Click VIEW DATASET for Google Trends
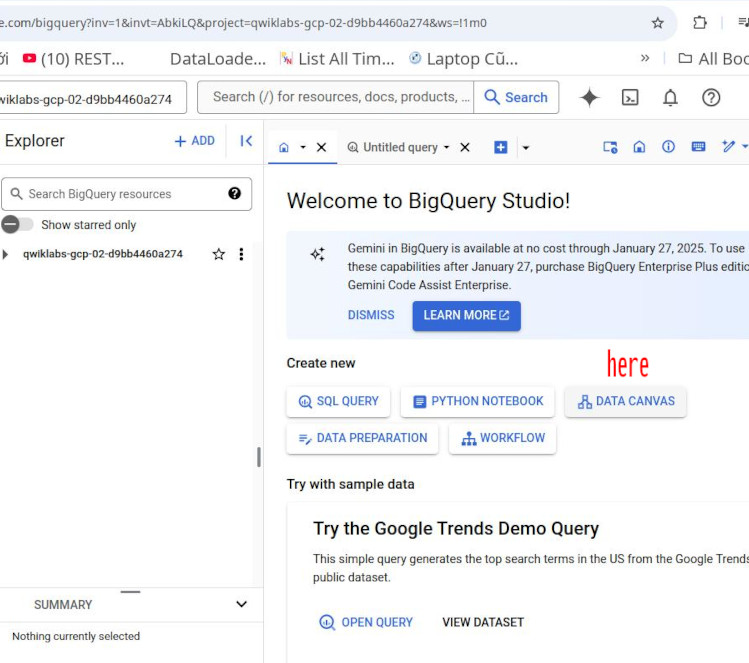Image resolution: width=749 pixels, height=663 pixels. (483, 622)
